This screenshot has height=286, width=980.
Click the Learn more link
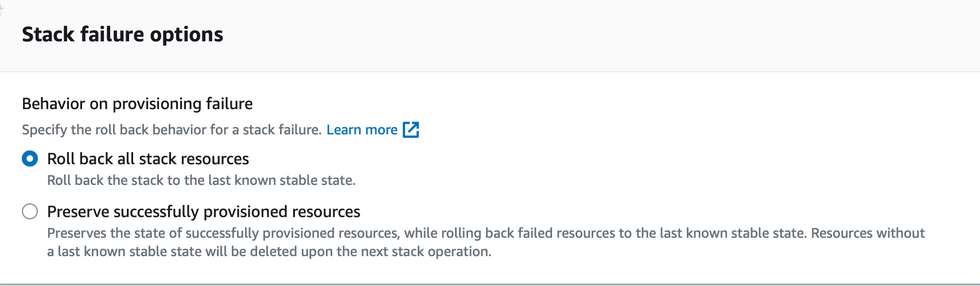[362, 130]
